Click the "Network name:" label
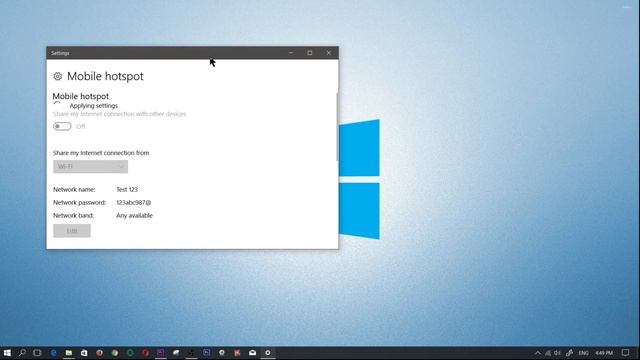 point(74,189)
